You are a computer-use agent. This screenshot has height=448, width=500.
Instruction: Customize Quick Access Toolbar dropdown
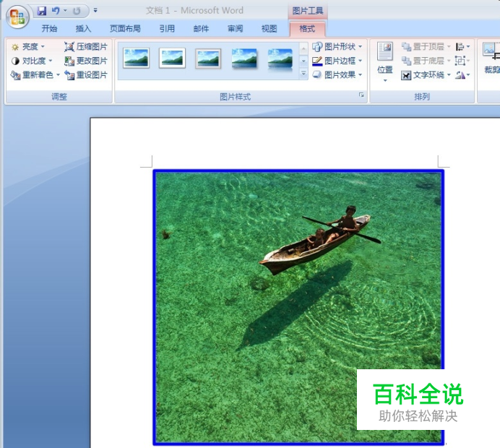tap(95, 11)
